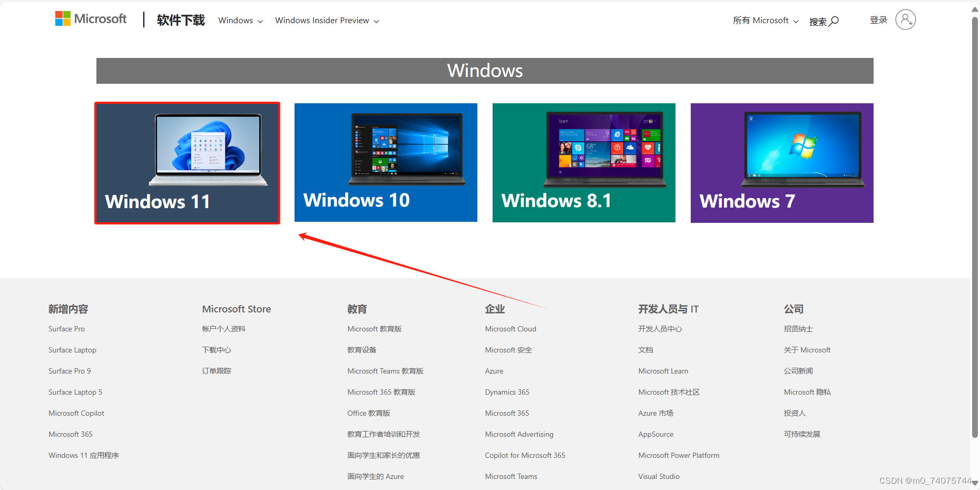Open Office 教育版 link

pyautogui.click(x=369, y=413)
